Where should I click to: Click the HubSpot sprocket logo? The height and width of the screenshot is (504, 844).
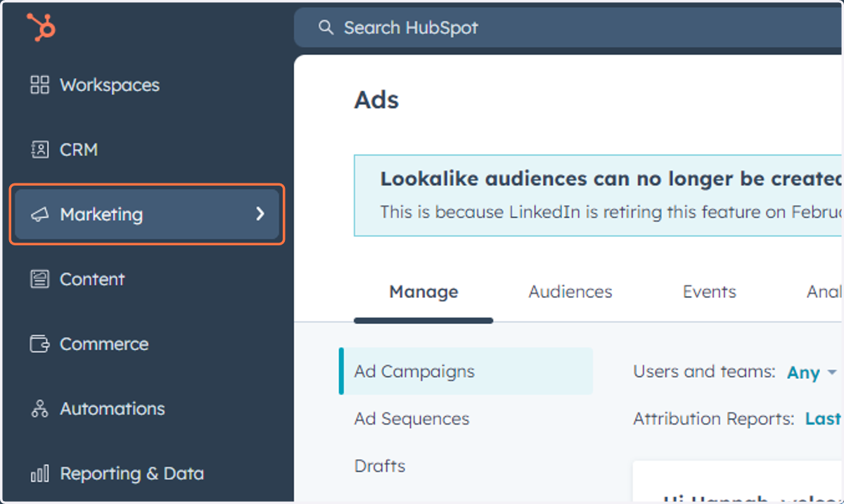(41, 28)
